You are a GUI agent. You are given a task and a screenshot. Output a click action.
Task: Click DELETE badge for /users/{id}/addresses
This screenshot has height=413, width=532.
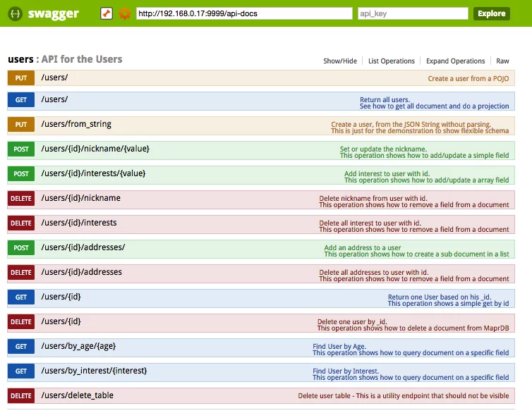(x=21, y=273)
